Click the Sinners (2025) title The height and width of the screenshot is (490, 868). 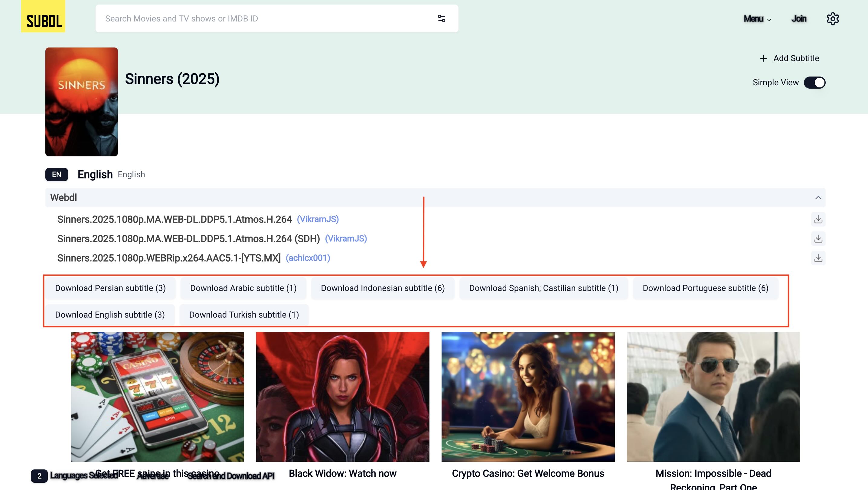pyautogui.click(x=172, y=79)
